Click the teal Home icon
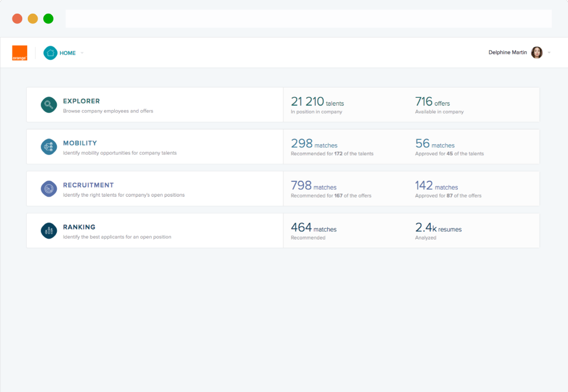Screen dimensions: 568x392 click(x=51, y=53)
